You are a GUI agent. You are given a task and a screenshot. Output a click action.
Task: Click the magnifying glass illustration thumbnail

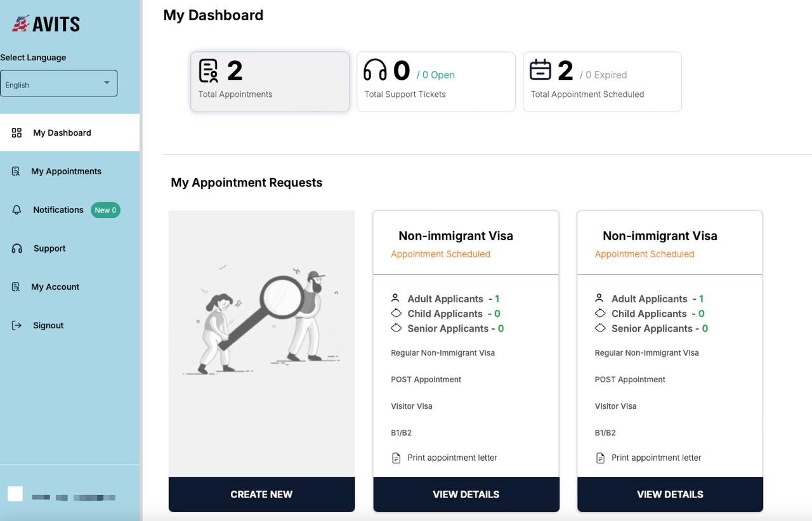pos(261,317)
